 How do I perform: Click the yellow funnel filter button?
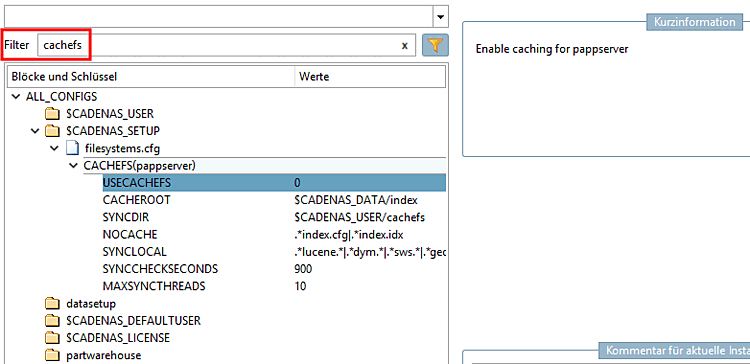point(435,45)
